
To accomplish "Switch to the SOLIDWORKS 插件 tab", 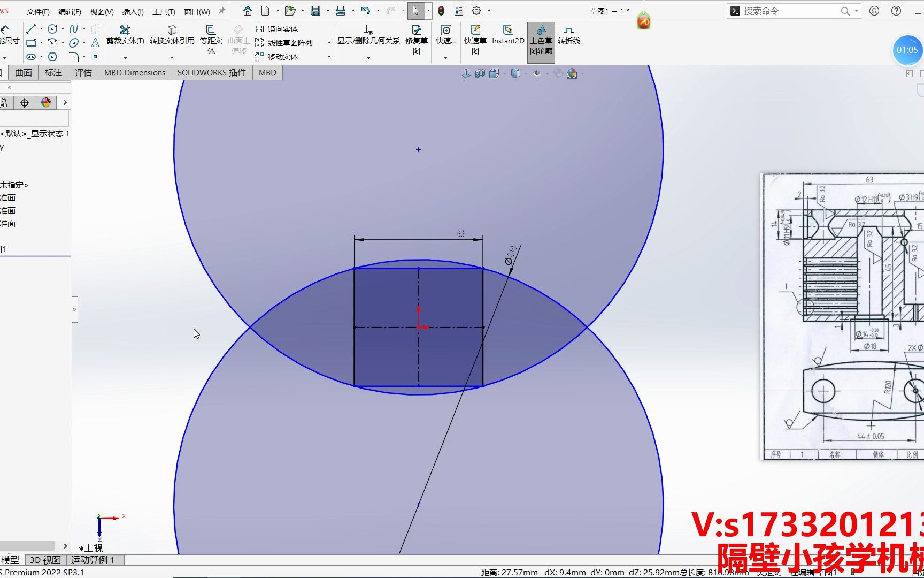I will tap(212, 72).
